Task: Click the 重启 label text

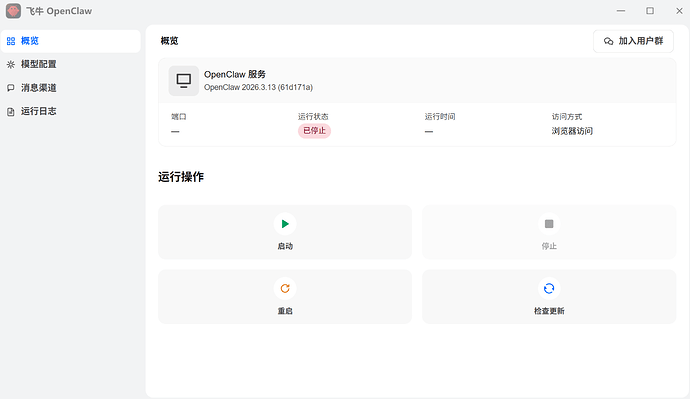Action: (x=285, y=311)
